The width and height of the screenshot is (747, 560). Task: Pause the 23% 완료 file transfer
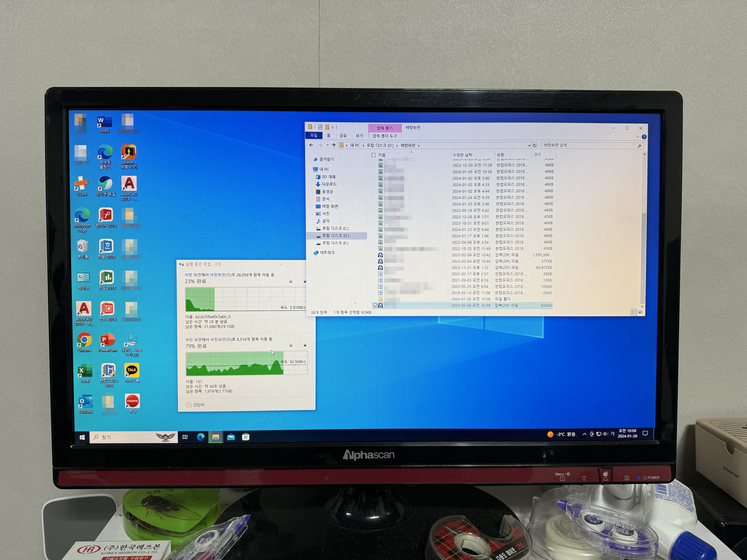[290, 282]
